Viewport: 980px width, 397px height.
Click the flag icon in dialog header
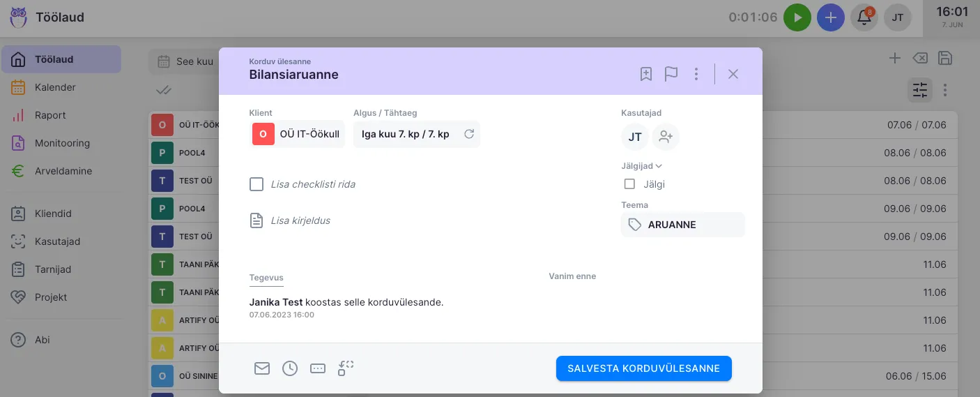click(x=671, y=74)
